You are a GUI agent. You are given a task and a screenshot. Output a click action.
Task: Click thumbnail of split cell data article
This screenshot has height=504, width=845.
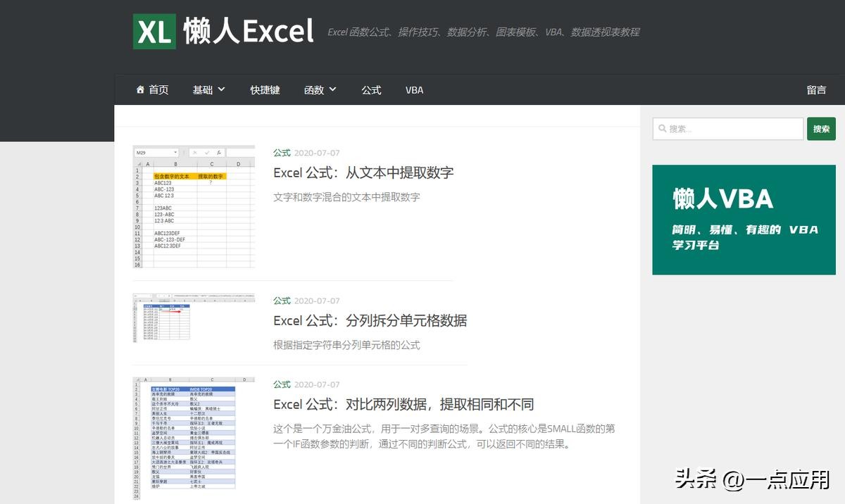(x=194, y=318)
